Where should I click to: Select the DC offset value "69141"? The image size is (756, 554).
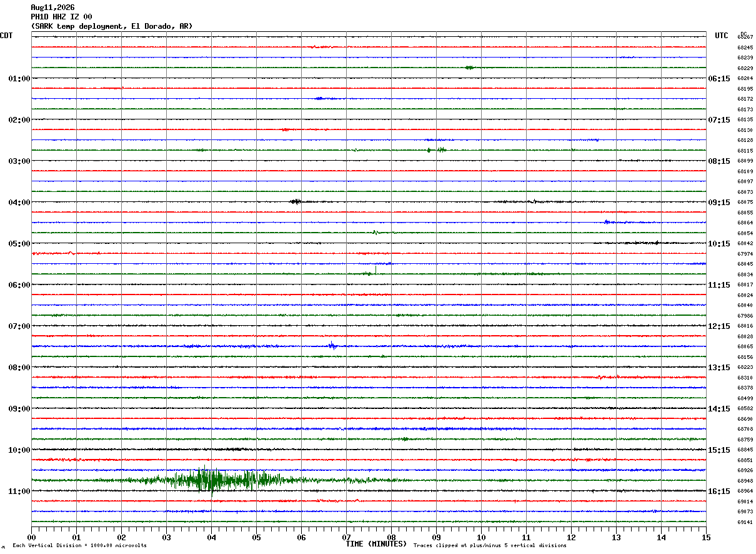[x=745, y=522]
